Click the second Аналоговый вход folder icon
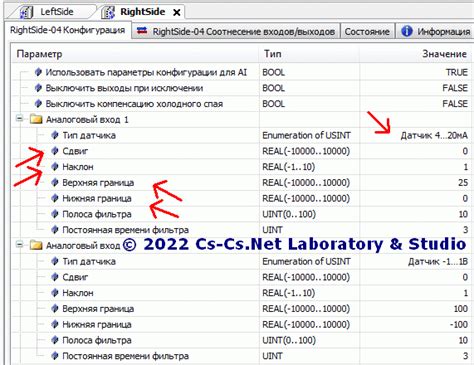474x365 pixels. pos(36,245)
